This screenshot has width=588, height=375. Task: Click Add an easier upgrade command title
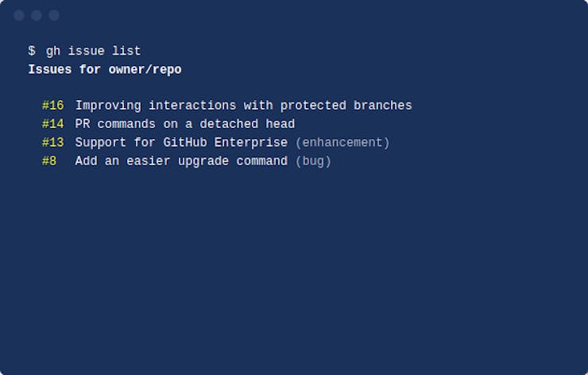pos(181,161)
